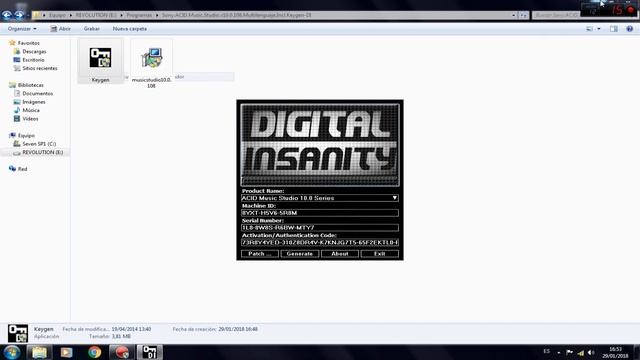
Task: Click the Explorer search box
Action: [x=556, y=15]
